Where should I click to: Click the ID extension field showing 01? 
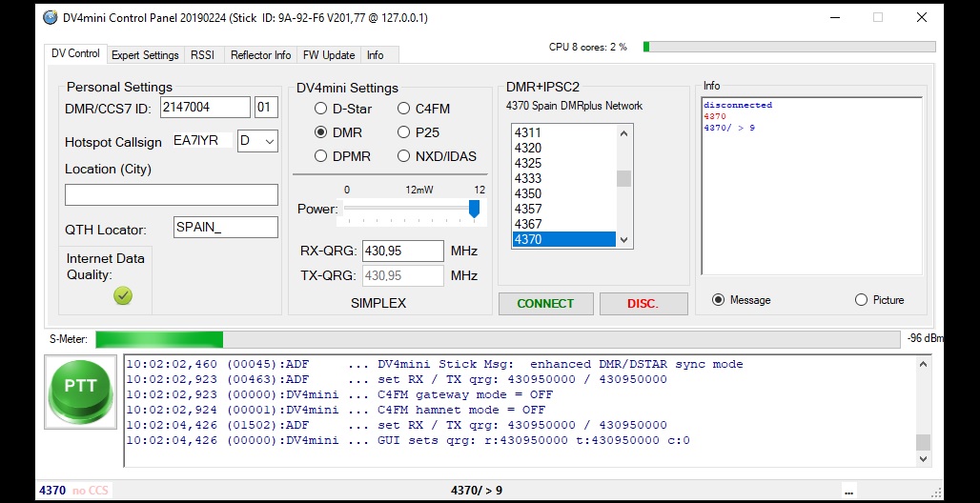[x=266, y=108]
